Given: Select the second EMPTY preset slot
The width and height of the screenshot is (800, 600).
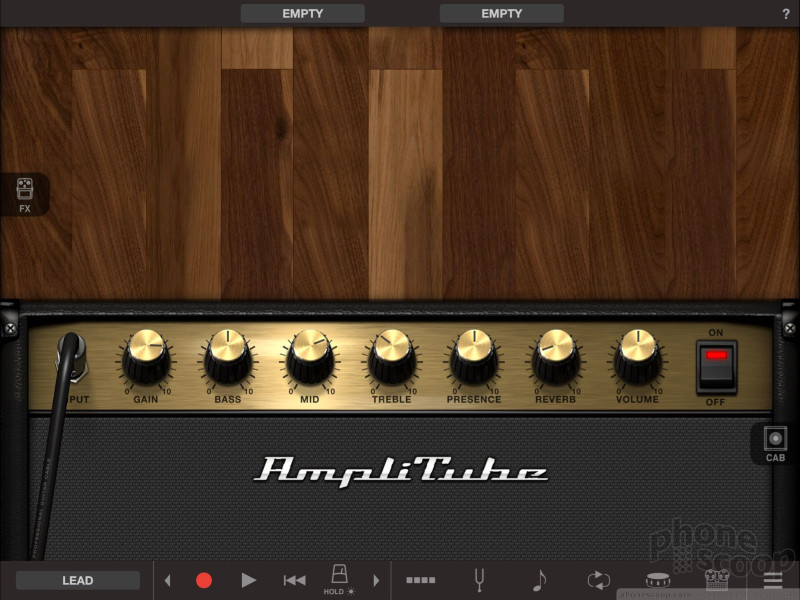Looking at the screenshot, I should tap(502, 14).
